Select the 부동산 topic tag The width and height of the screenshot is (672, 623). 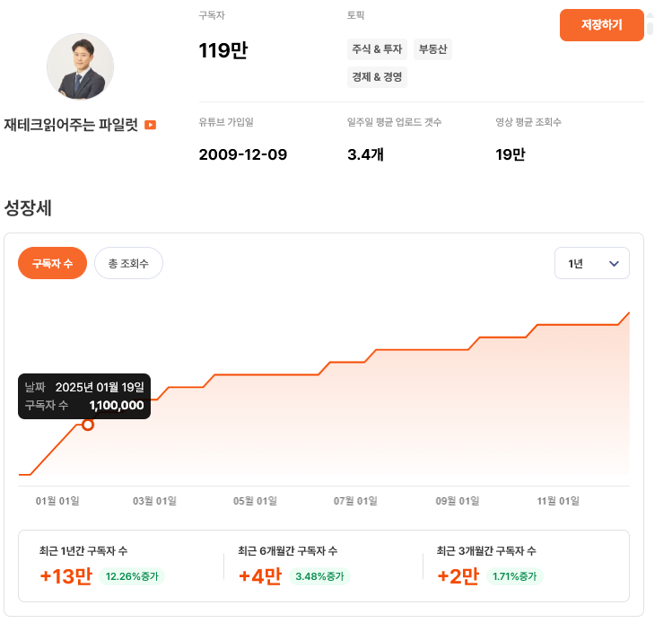click(434, 49)
